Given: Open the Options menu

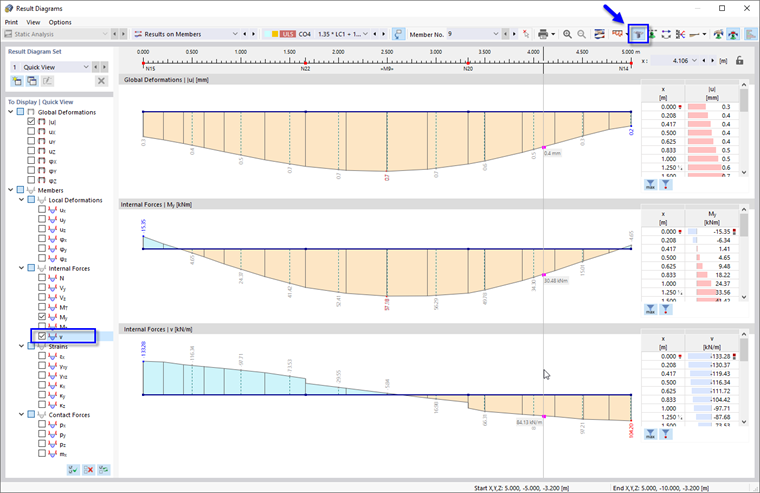Looking at the screenshot, I should pyautogui.click(x=60, y=22).
